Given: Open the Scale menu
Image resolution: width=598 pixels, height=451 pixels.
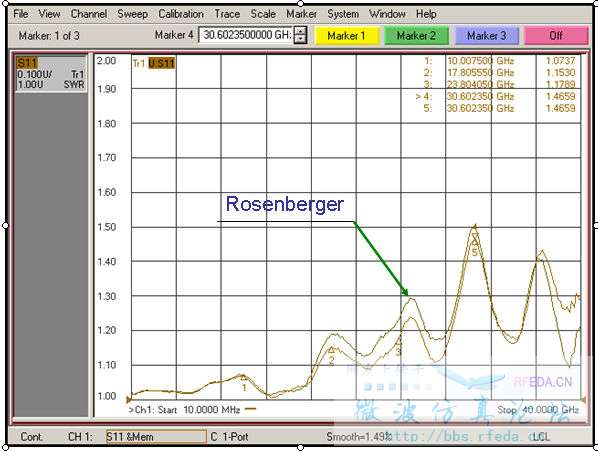Looking at the screenshot, I should 263,14.
